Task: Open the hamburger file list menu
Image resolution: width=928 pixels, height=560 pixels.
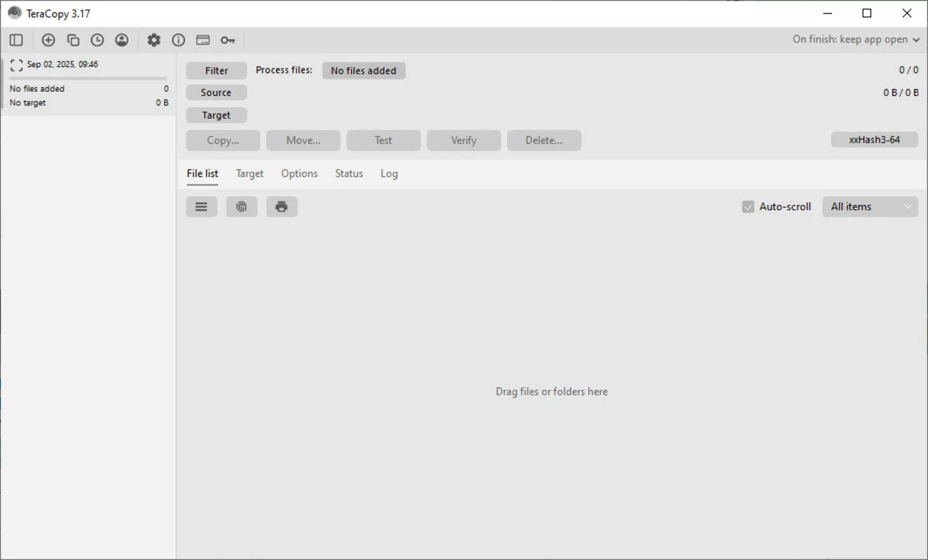Action: [201, 206]
